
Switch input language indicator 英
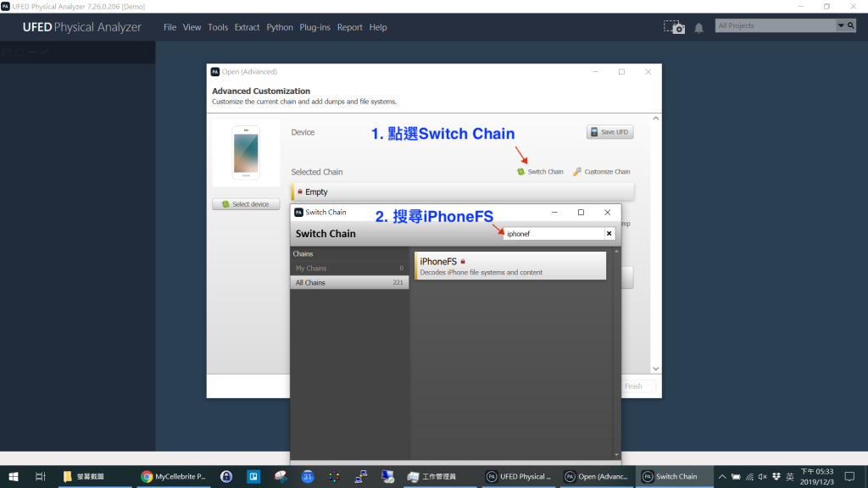[790, 476]
